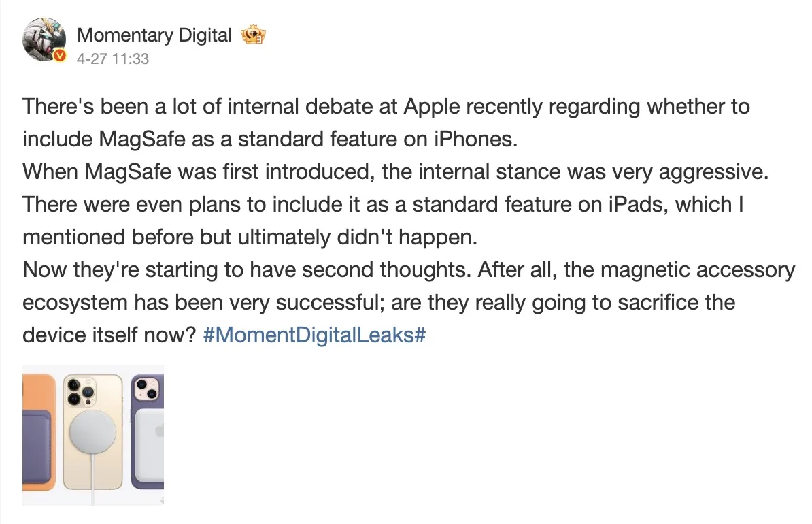Screen dimensions: 812x524
Task: Click the gold iPhone's triple camera
Action: click(80, 393)
